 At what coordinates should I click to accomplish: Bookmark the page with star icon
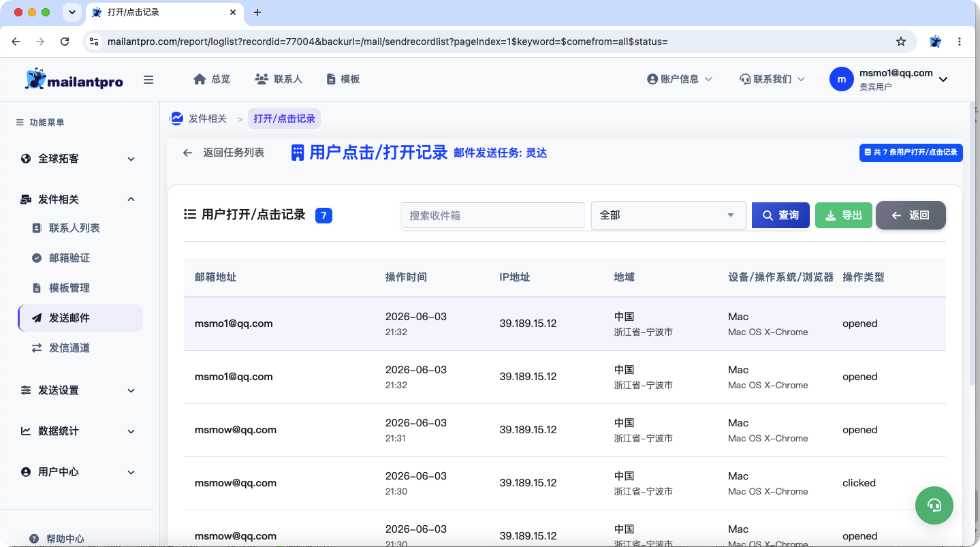(901, 42)
